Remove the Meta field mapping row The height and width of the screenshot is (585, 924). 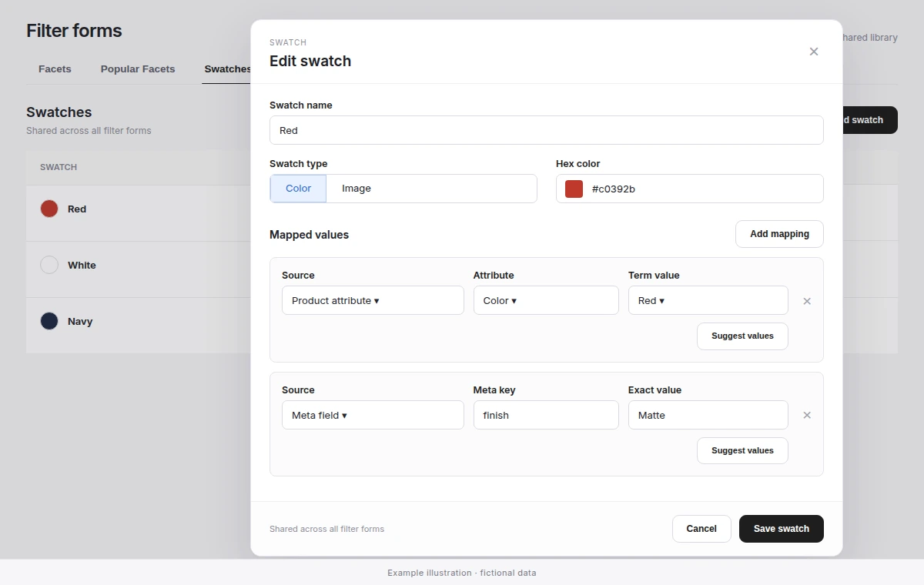tap(807, 415)
